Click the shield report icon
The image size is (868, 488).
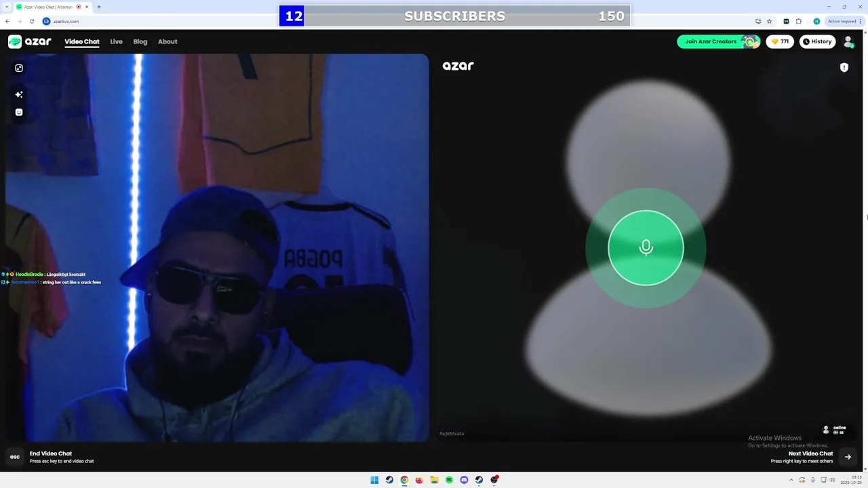click(x=844, y=67)
